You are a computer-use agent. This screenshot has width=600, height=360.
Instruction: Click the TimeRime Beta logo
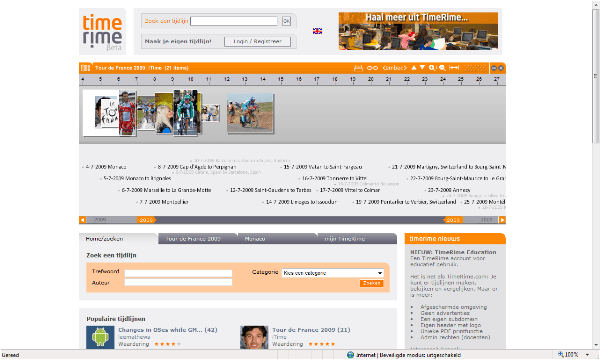pyautogui.click(x=103, y=32)
